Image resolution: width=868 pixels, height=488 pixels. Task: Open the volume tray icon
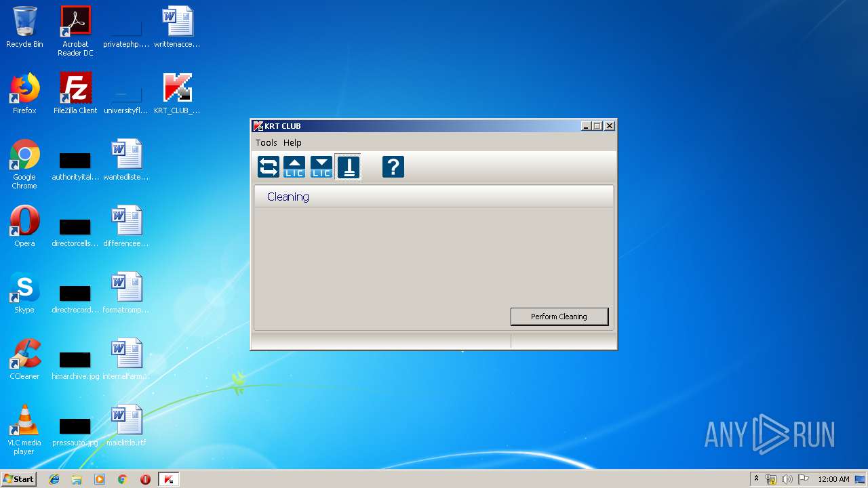click(x=787, y=479)
